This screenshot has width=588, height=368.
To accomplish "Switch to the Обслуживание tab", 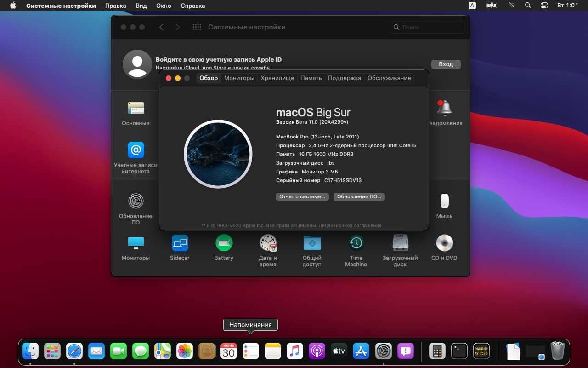I will [x=389, y=78].
